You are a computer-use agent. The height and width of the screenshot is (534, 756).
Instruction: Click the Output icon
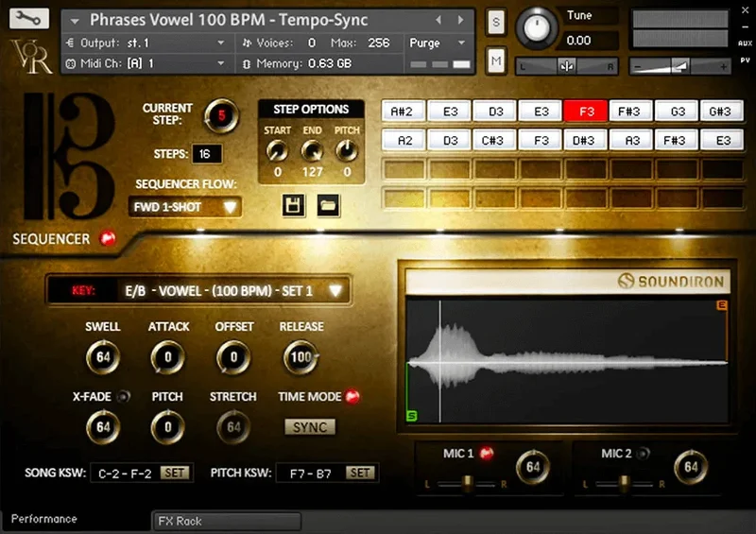tap(70, 43)
